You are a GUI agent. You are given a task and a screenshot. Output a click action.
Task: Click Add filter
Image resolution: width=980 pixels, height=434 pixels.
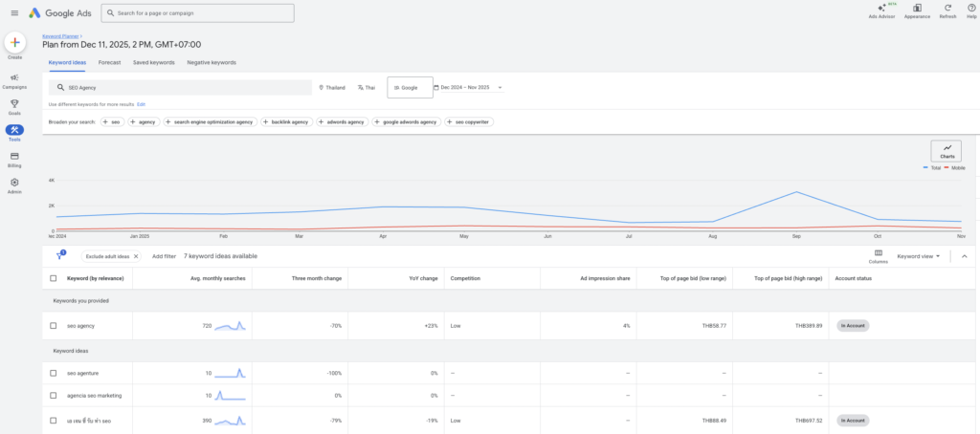pyautogui.click(x=164, y=256)
